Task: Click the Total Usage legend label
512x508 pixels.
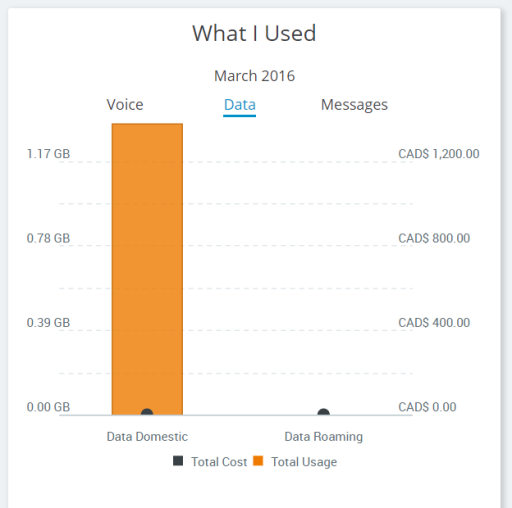Action: pos(304,462)
